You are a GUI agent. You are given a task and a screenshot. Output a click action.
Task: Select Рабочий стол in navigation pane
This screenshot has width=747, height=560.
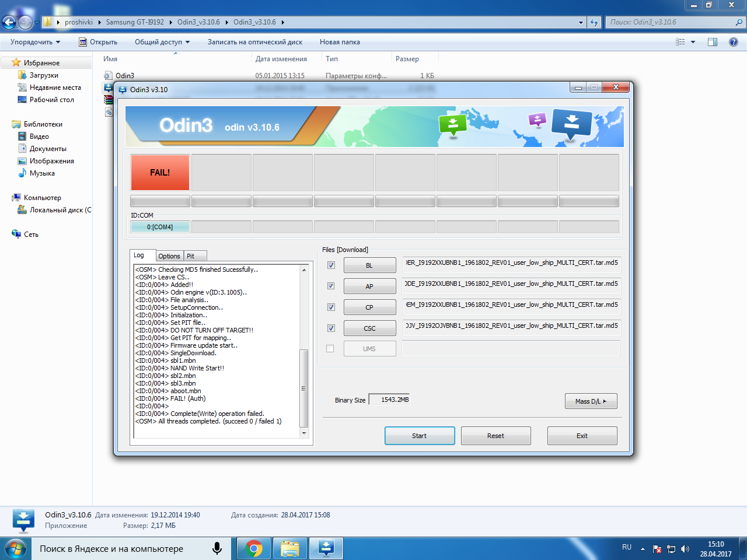(x=46, y=100)
